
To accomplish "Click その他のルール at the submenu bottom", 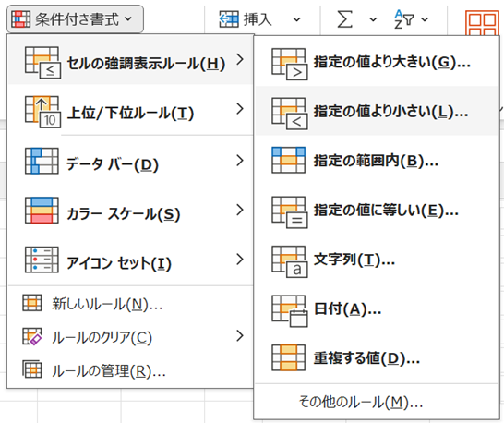I will coord(361,402).
